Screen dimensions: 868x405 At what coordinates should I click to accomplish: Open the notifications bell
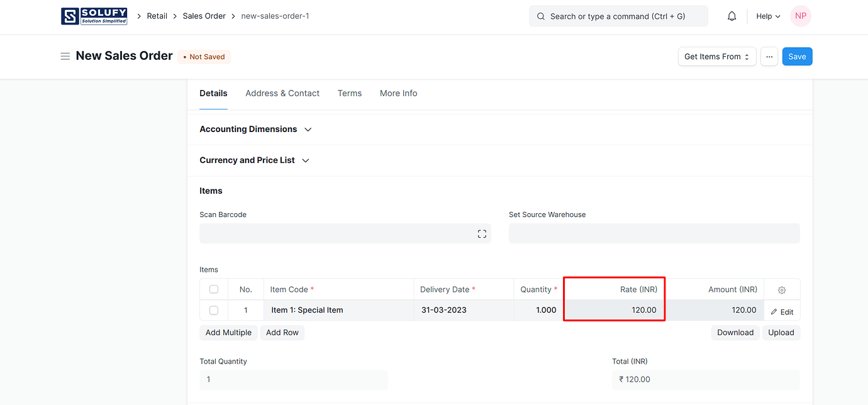732,16
